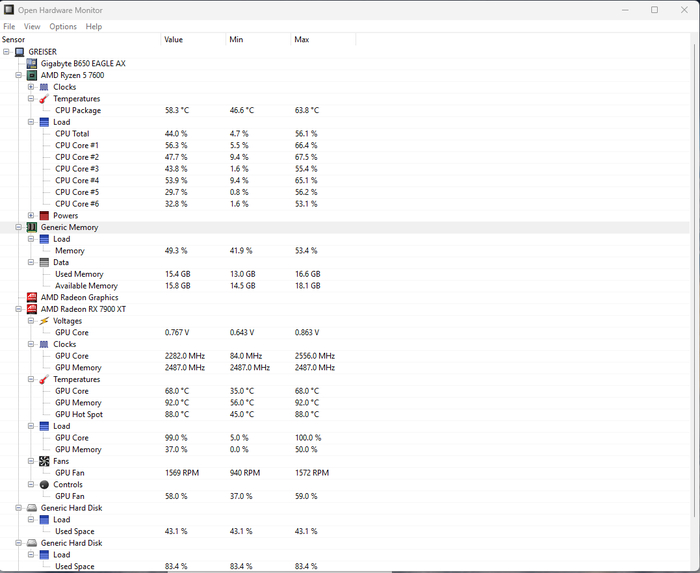Image resolution: width=700 pixels, height=573 pixels.
Task: Collapse the GPU Controls node
Action: click(31, 484)
